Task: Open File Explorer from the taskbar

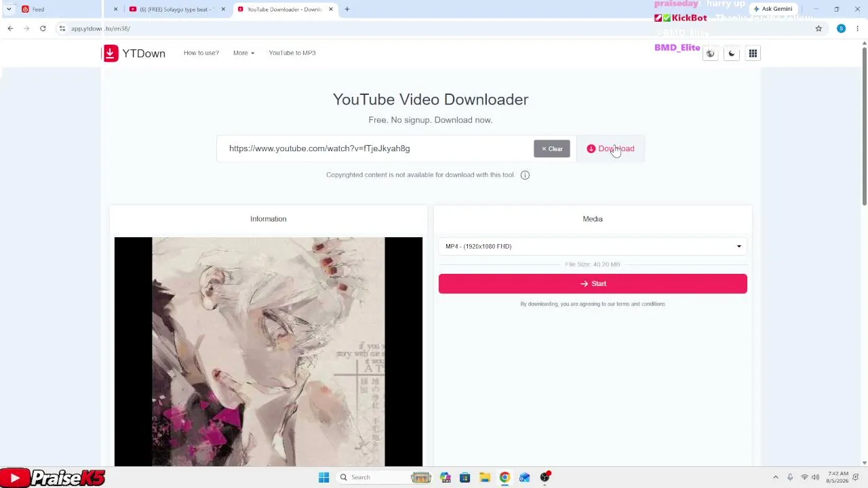Action: coord(484,477)
